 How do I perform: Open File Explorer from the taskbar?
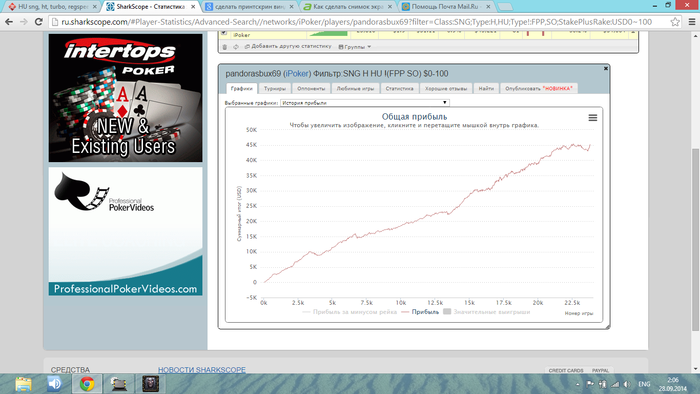pyautogui.click(x=23, y=384)
